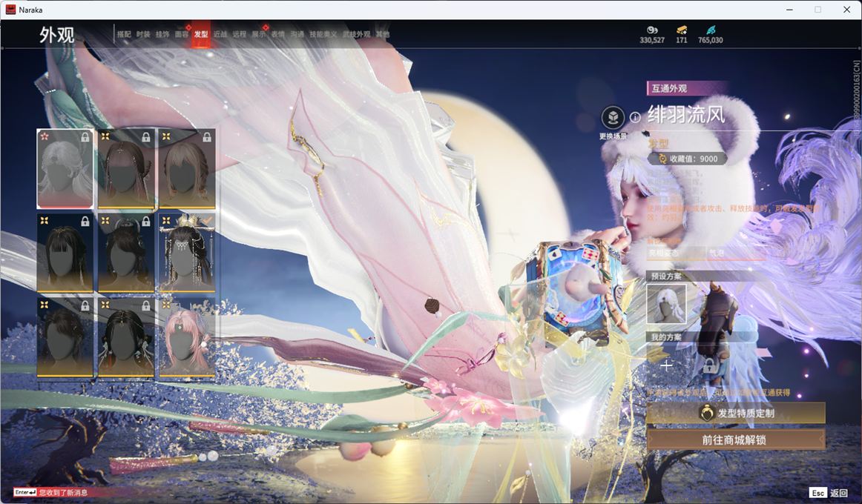Open the 武技外观 tab

click(356, 34)
